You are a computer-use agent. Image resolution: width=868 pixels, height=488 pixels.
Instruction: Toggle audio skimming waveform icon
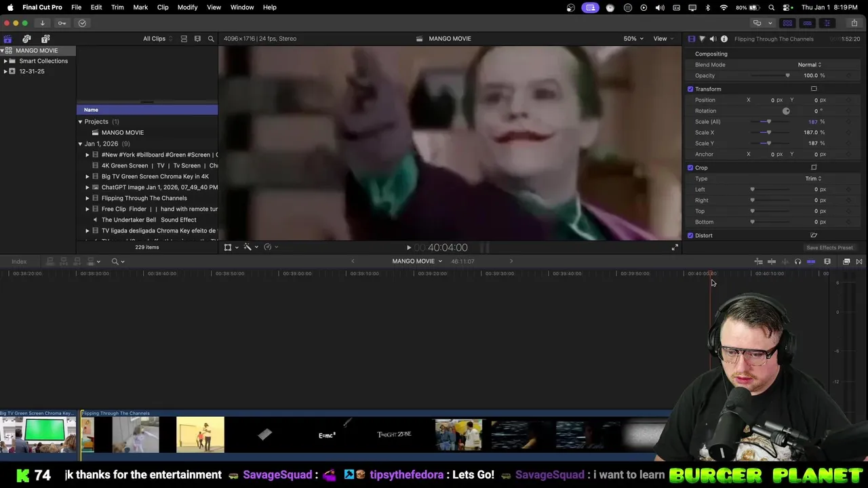pyautogui.click(x=785, y=262)
